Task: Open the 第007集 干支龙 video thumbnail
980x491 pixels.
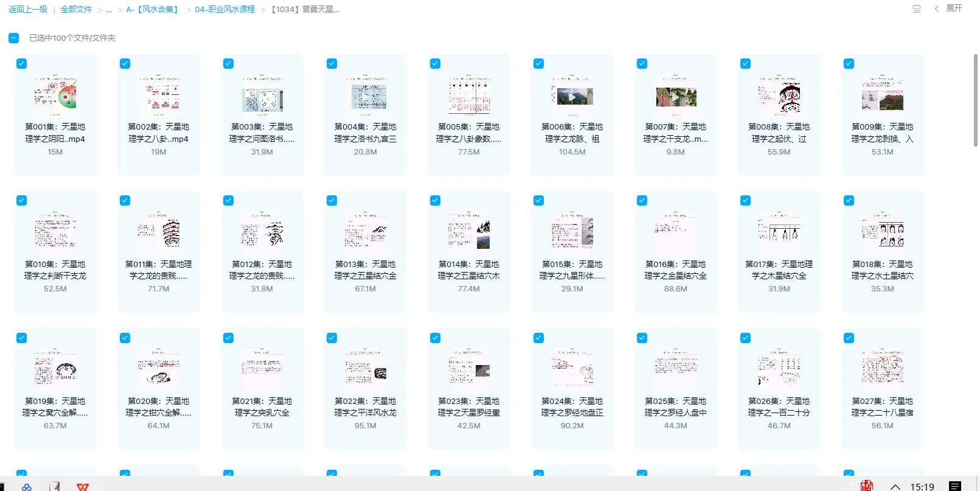Action: coord(676,96)
